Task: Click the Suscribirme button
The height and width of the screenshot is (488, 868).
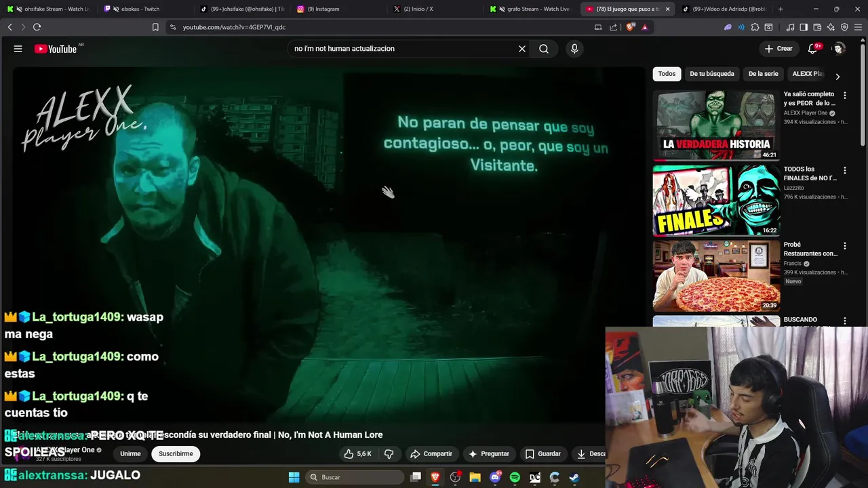Action: point(176,454)
